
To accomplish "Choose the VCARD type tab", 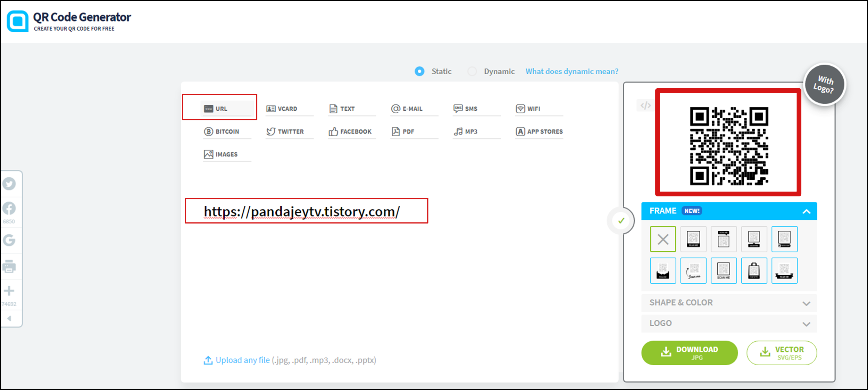I will click(290, 109).
